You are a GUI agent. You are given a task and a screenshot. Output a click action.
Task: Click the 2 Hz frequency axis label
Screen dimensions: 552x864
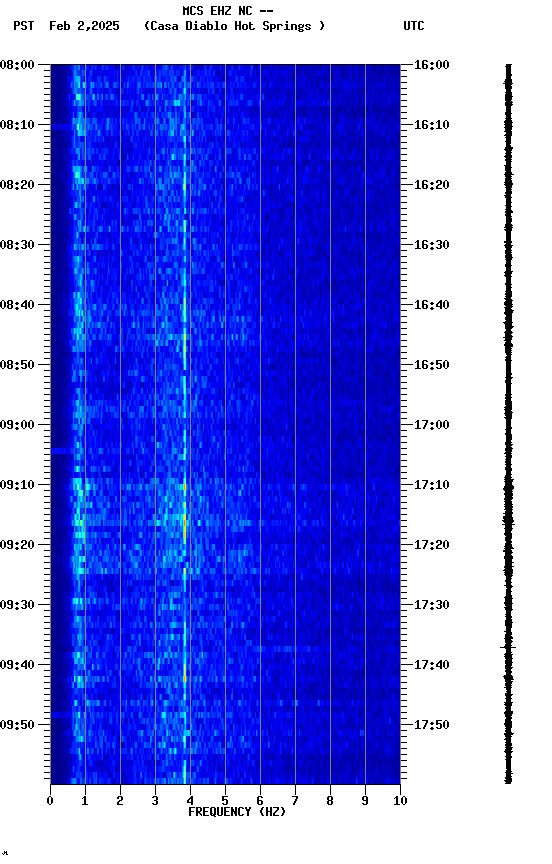pos(120,801)
